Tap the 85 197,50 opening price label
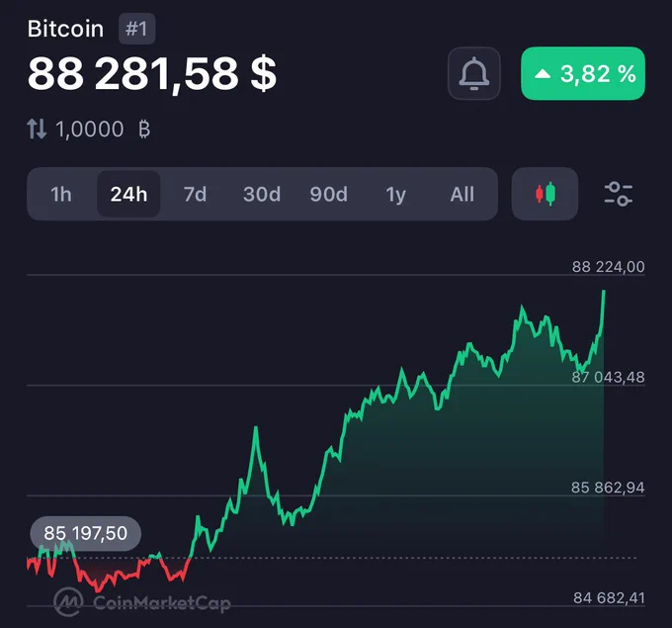672x628 pixels. [85, 533]
